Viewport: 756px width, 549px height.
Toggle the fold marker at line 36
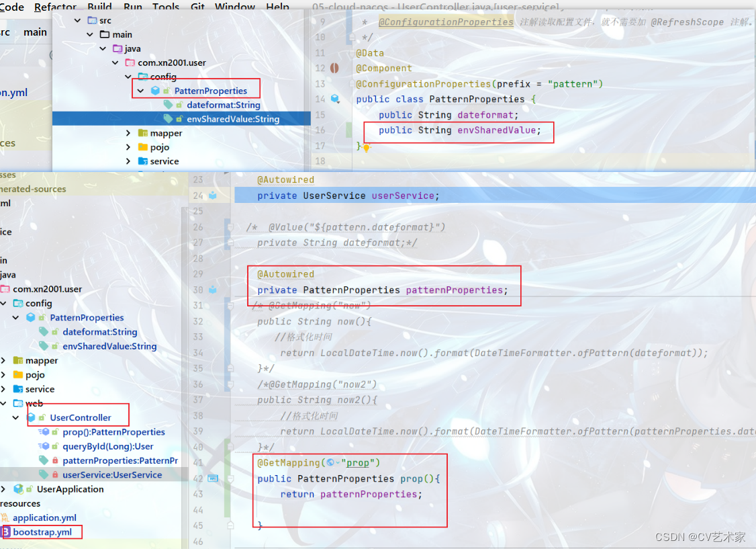[230, 384]
